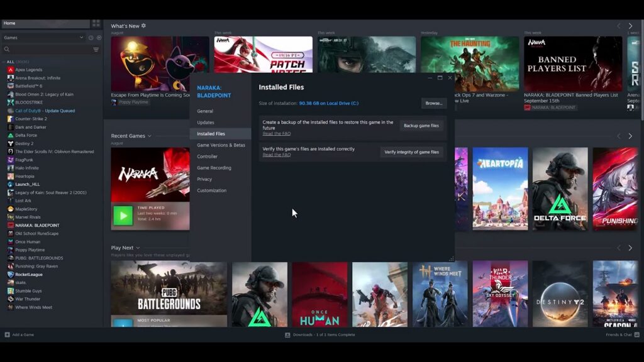
Task: Open the Once Human Play Next cover
Action: click(320, 294)
